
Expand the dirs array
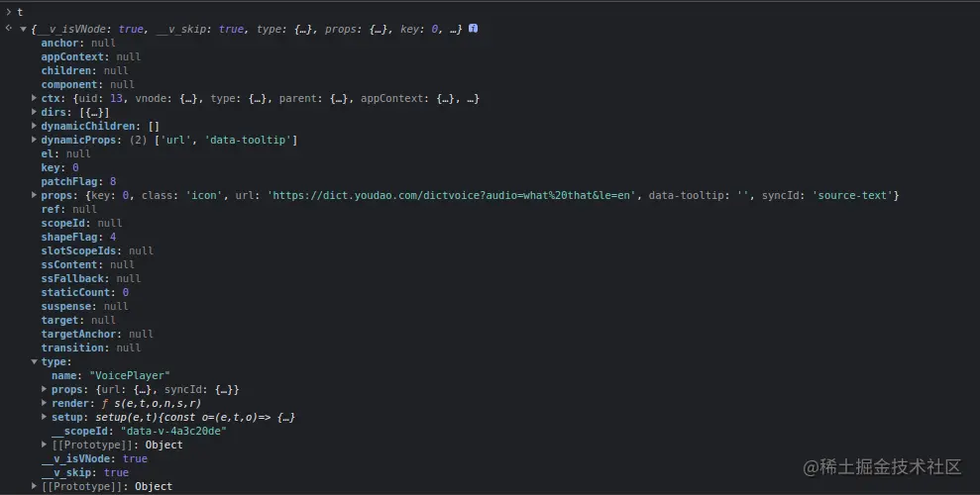(35, 113)
